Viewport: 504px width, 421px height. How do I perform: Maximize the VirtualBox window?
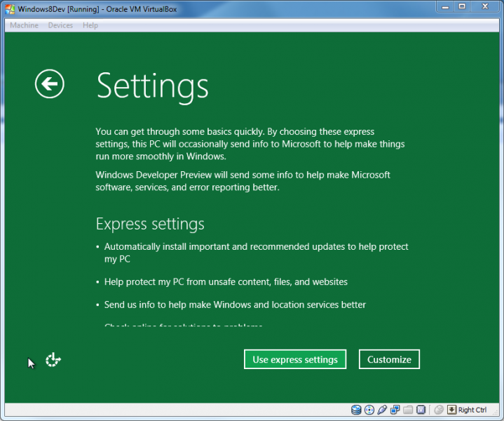pyautogui.click(x=462, y=7)
